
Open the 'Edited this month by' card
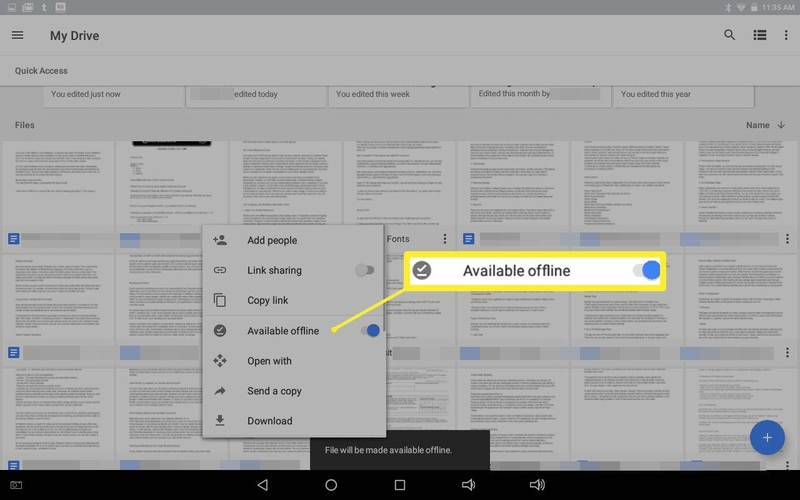coord(541,96)
